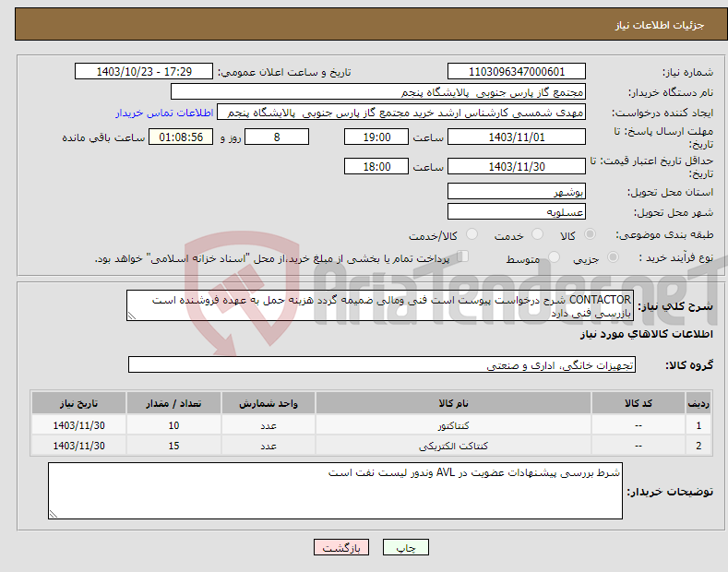Select the خدمت radio button
Viewport: 728px width, 572px height.
(x=537, y=234)
